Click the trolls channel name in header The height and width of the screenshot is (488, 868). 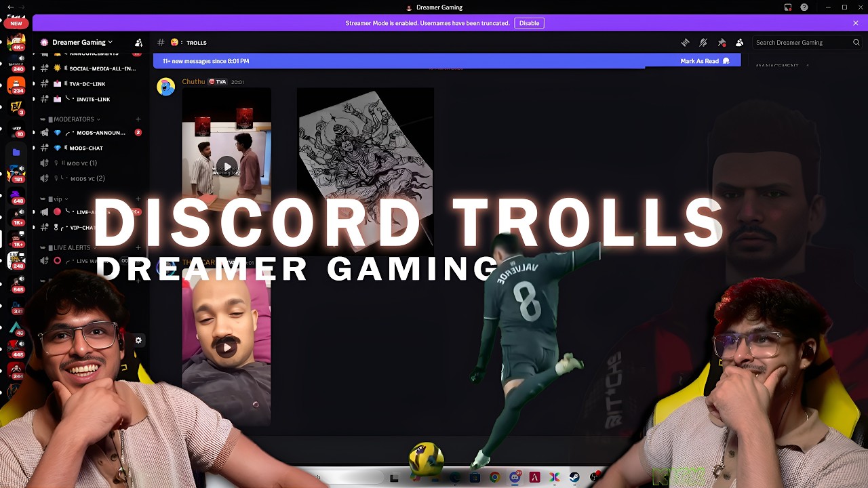197,43
